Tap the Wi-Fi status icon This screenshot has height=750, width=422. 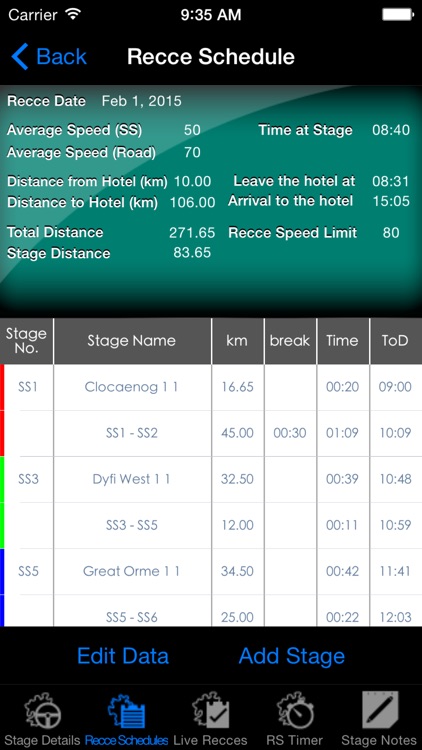click(x=73, y=14)
